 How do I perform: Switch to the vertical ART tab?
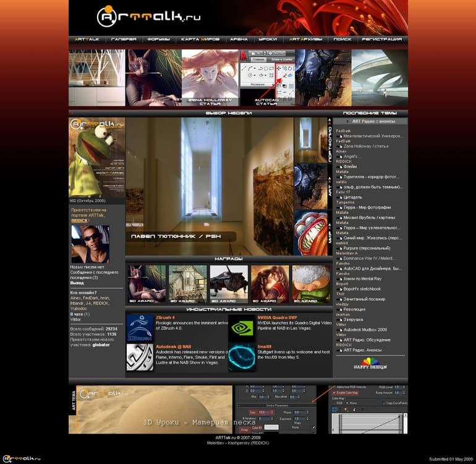(x=330, y=187)
